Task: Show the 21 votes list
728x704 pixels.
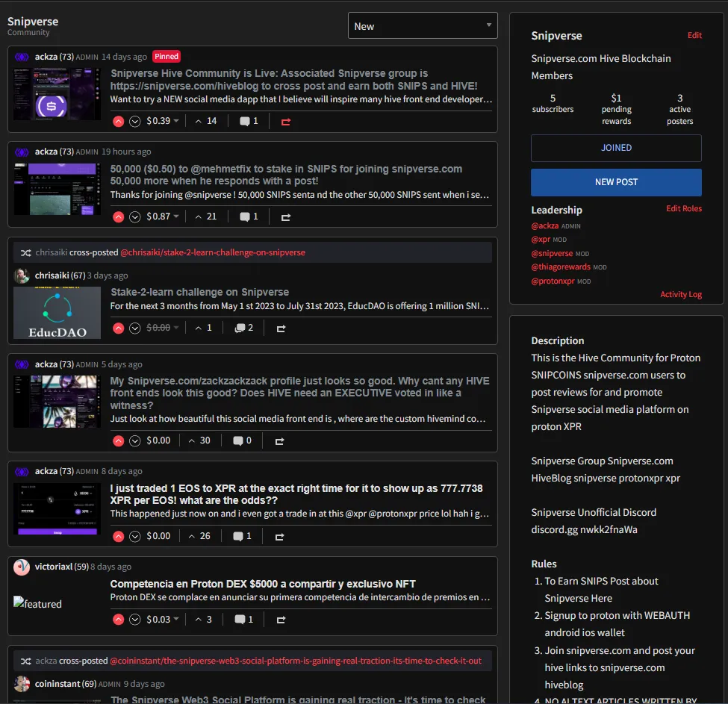Action: (x=205, y=217)
